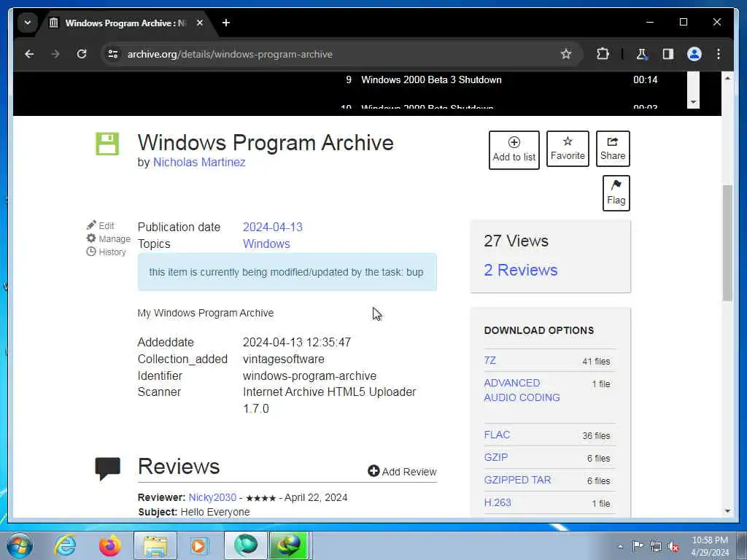The height and width of the screenshot is (560, 747).
Task: Open the 2 Reviews link
Action: pos(521,270)
